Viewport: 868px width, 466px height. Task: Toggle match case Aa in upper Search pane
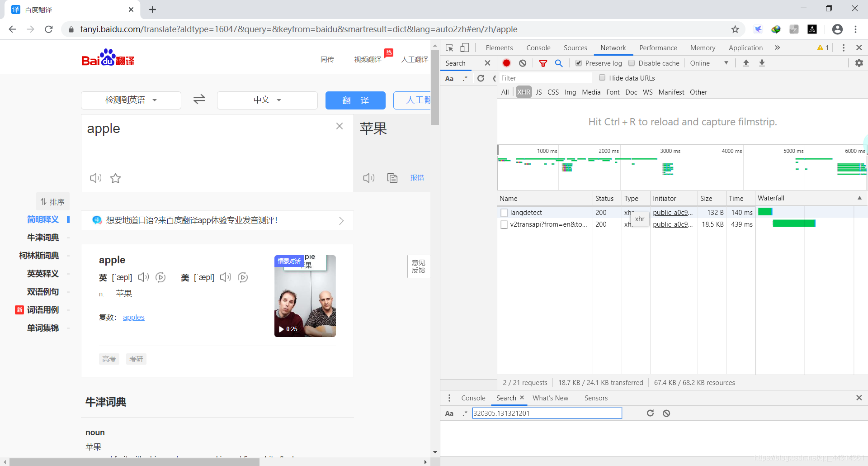click(x=449, y=79)
